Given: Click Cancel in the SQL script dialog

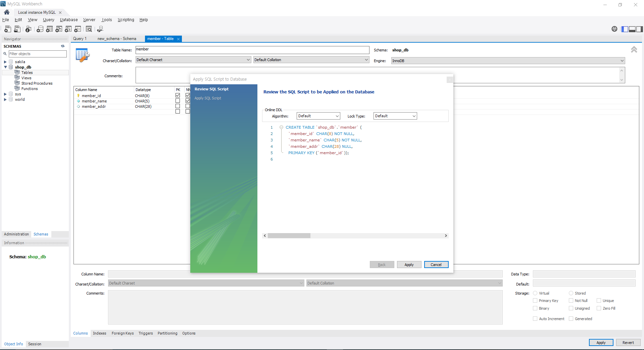Looking at the screenshot, I should point(436,265).
